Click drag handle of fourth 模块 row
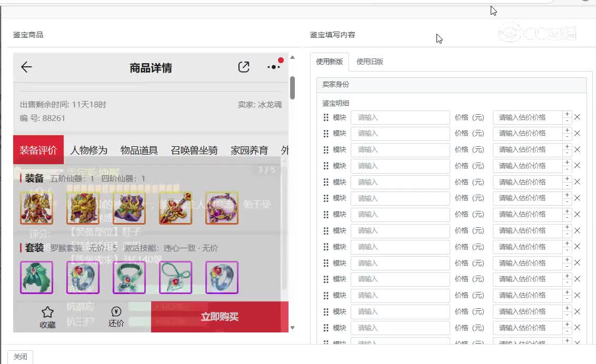 point(326,166)
